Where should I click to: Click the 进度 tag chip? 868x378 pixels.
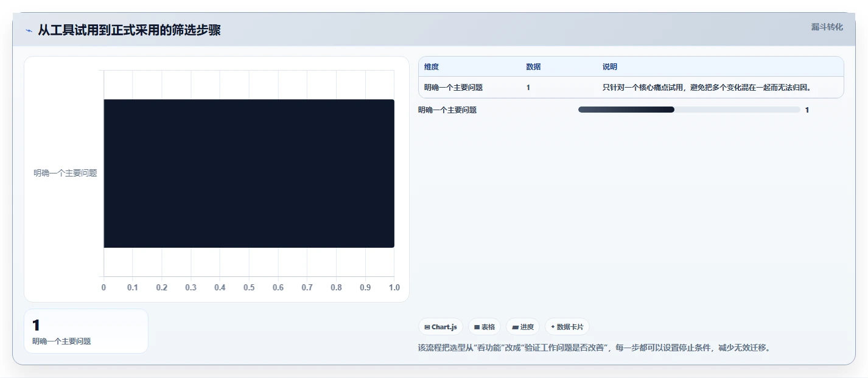523,327
